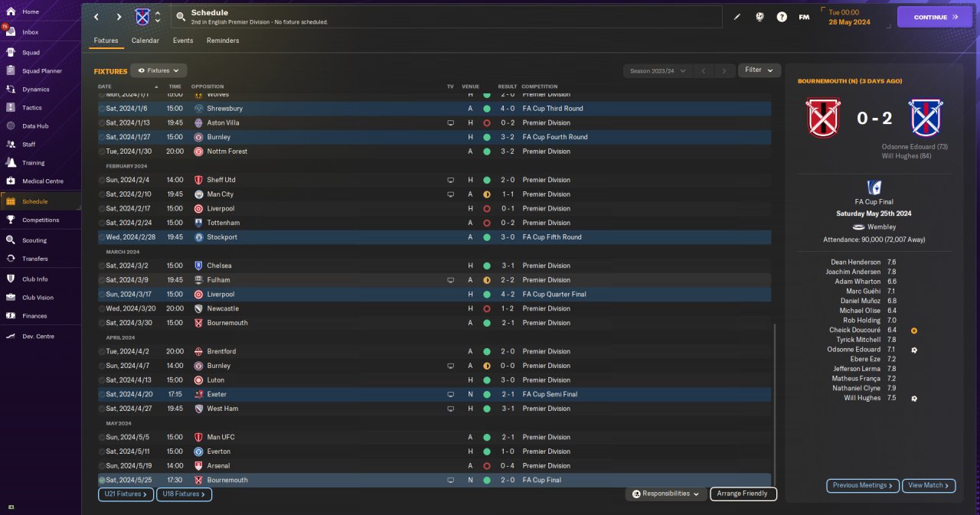Open Club Vision in the sidebar
Viewport: 980px width, 515px height.
click(38, 298)
